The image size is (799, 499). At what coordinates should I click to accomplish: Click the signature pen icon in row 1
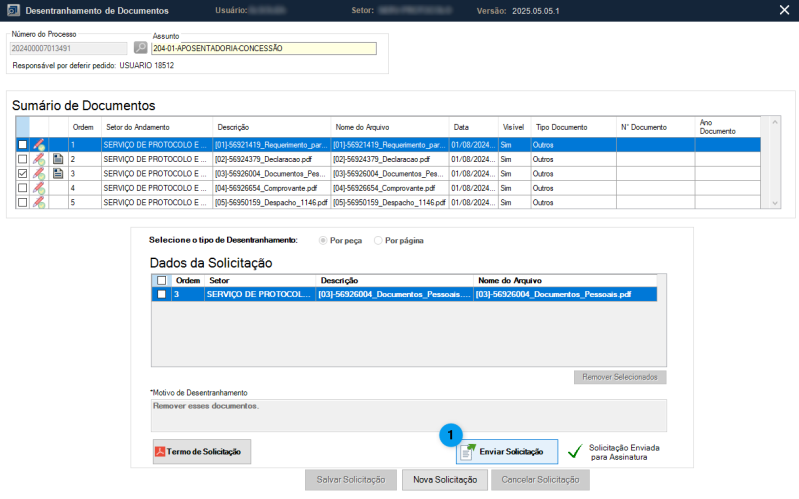tap(39, 145)
